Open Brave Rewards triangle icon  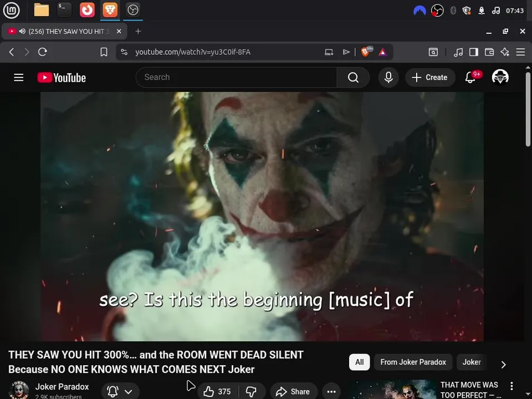pyautogui.click(x=383, y=52)
